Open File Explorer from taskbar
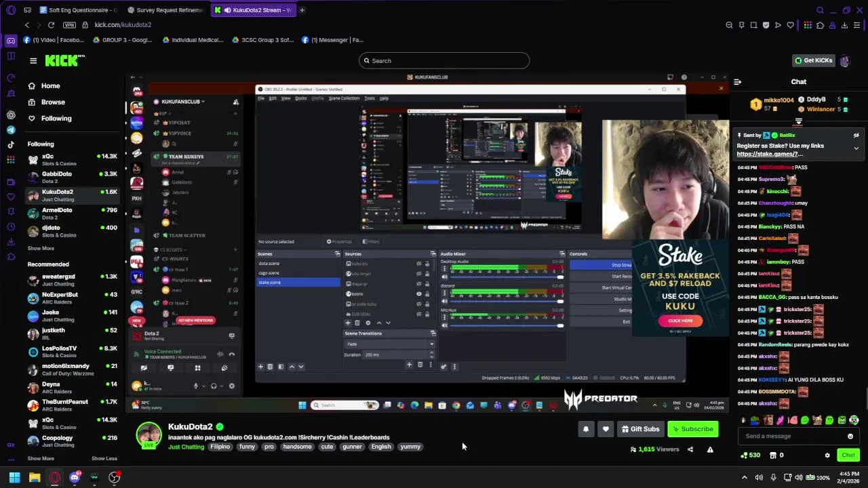 coord(35,478)
